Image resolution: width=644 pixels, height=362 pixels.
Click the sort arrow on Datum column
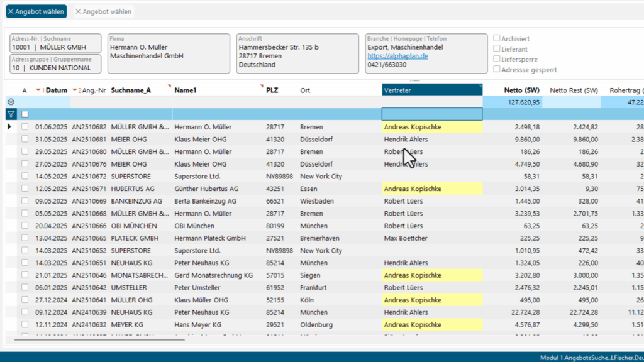tap(38, 90)
